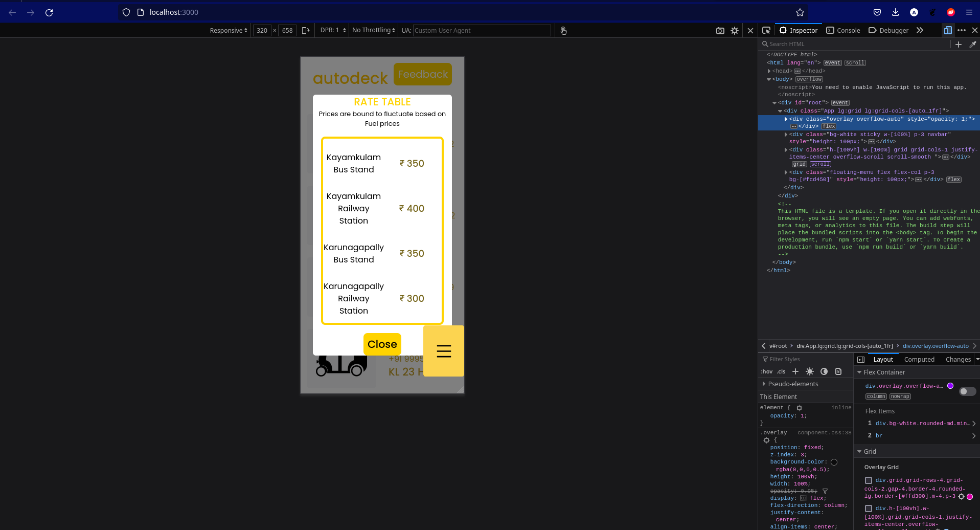Viewport: 980px width, 530px height.
Task: Open the Computed styles tab
Action: (919, 359)
